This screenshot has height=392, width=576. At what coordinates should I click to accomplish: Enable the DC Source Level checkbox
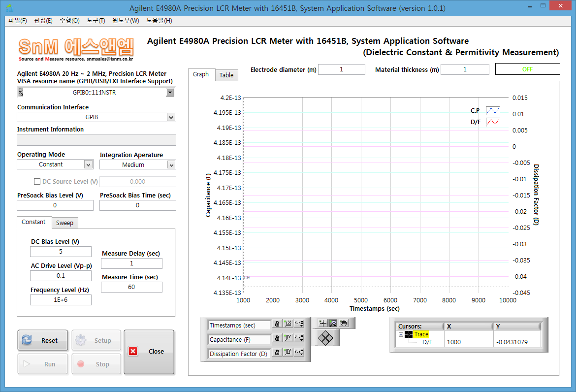point(37,182)
